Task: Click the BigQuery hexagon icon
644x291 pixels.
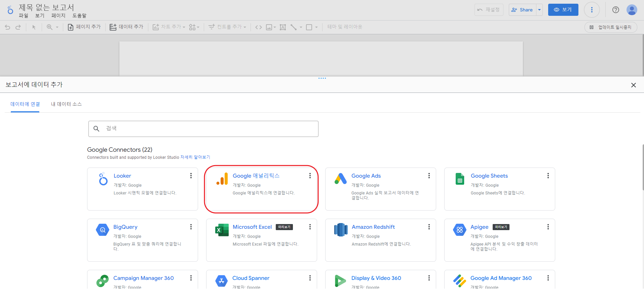Action: 103,230
